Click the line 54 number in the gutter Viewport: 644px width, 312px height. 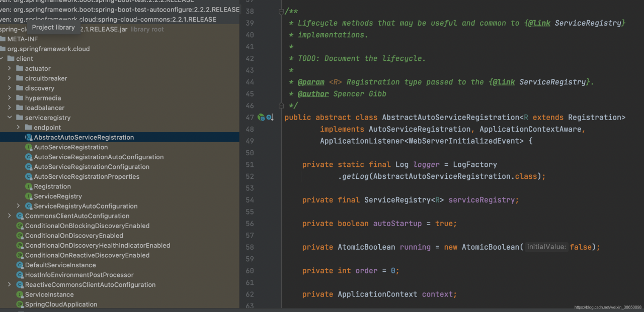click(x=250, y=200)
